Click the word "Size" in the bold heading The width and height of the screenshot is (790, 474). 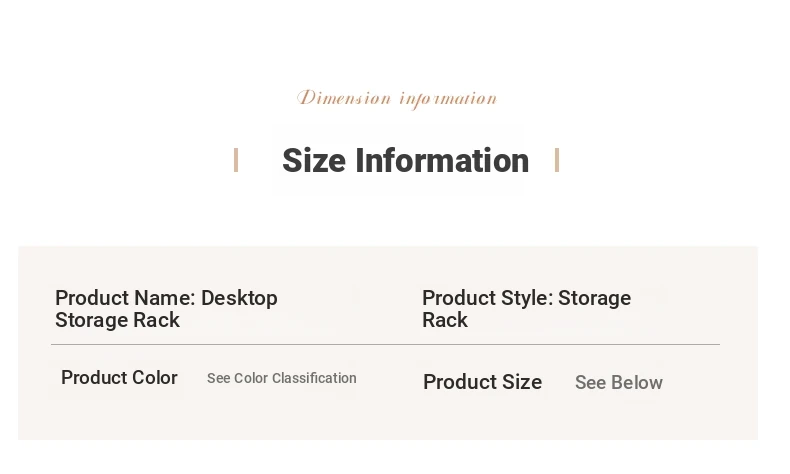(x=314, y=160)
